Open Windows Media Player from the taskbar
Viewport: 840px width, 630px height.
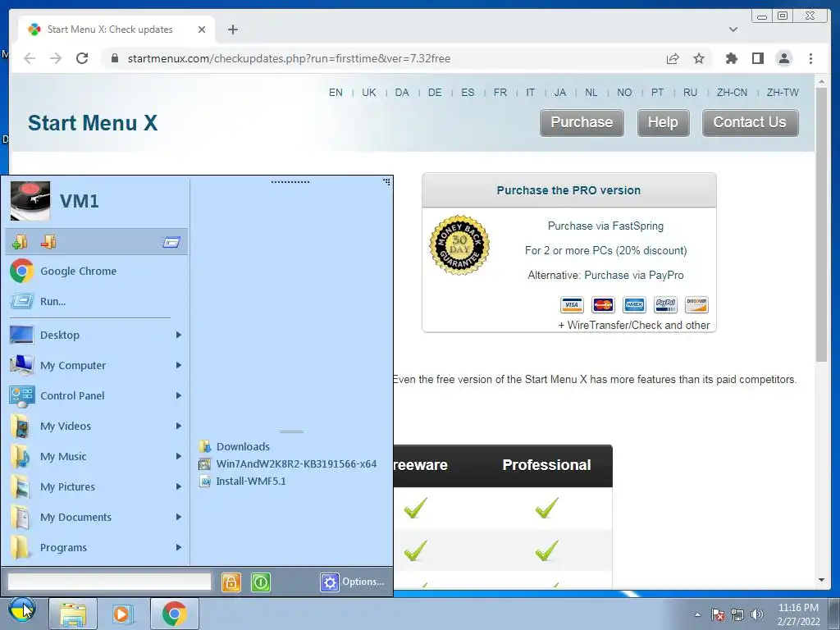(123, 614)
